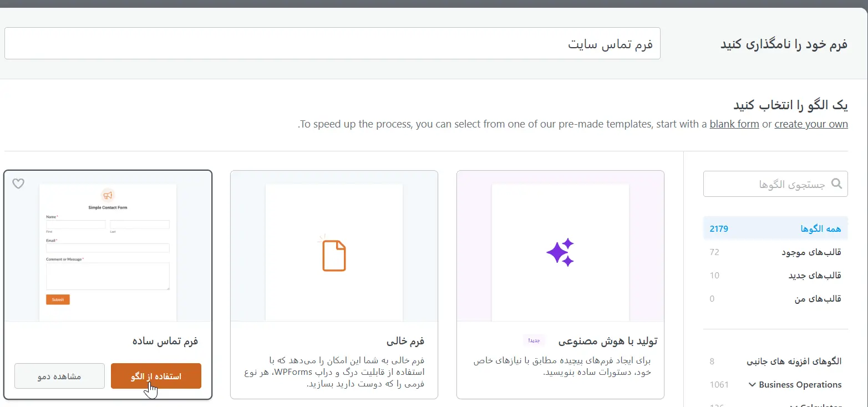Select the تولید با هوش مصنوعی title
The height and width of the screenshot is (407, 868).
coord(607,340)
